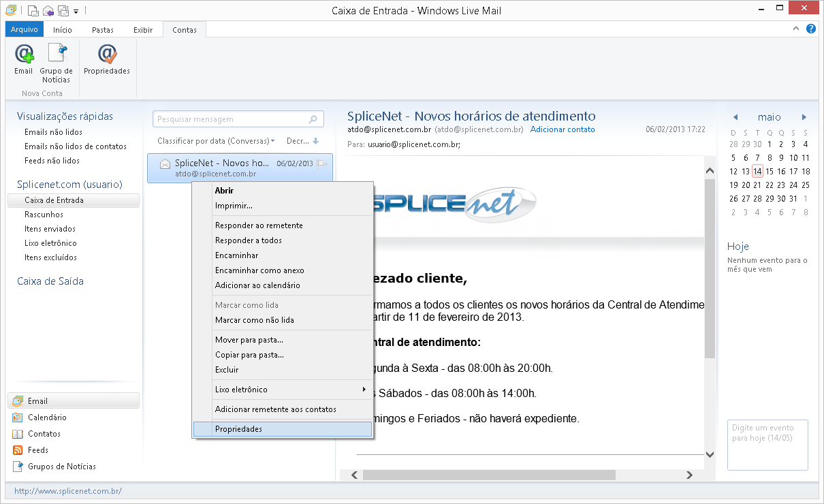The height and width of the screenshot is (504, 824).
Task: Select Encaminhar in the context menu
Action: 283,255
